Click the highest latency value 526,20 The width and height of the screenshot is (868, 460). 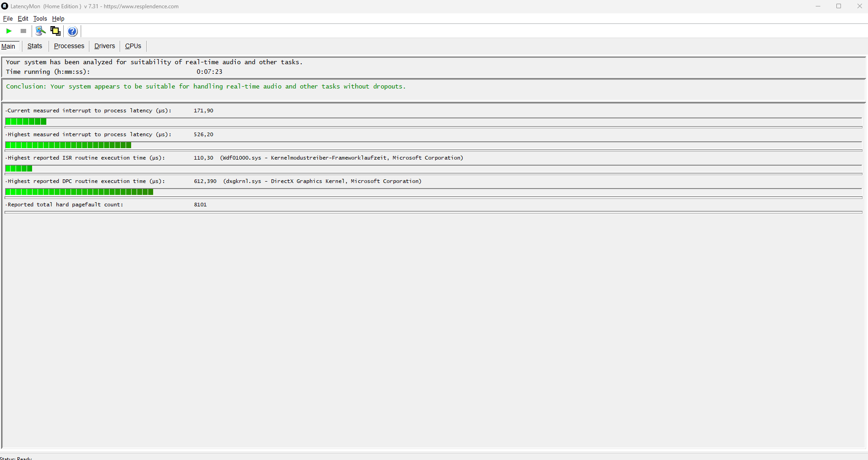(204, 135)
